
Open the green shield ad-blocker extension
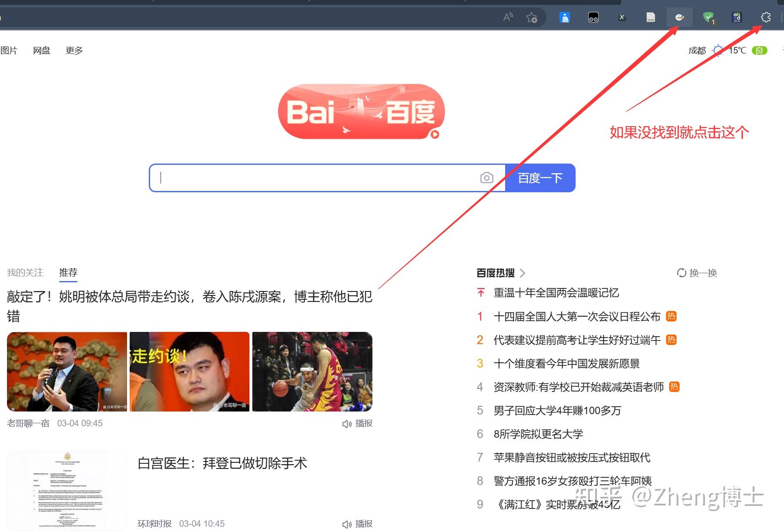708,17
